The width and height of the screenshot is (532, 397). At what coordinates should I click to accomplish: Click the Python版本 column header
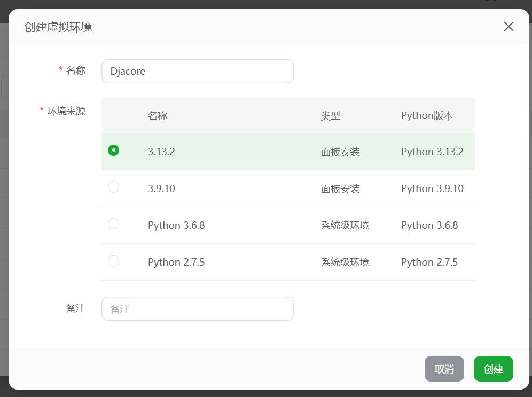point(427,115)
